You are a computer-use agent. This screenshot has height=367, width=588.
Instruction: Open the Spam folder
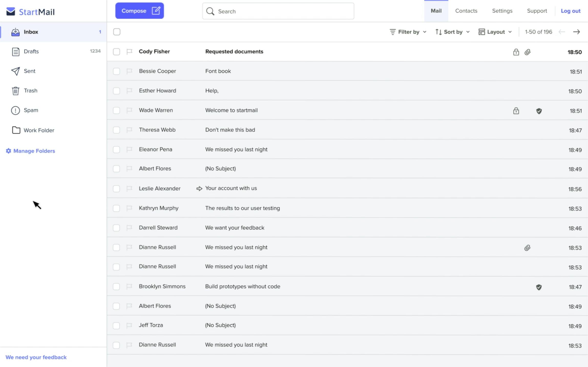31,110
